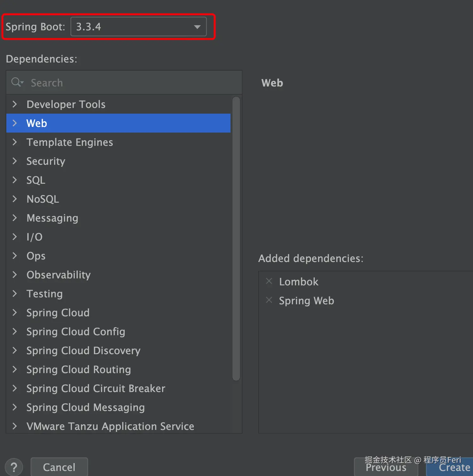Expand the NoSQL category chevron
The height and width of the screenshot is (476, 473).
(15, 199)
